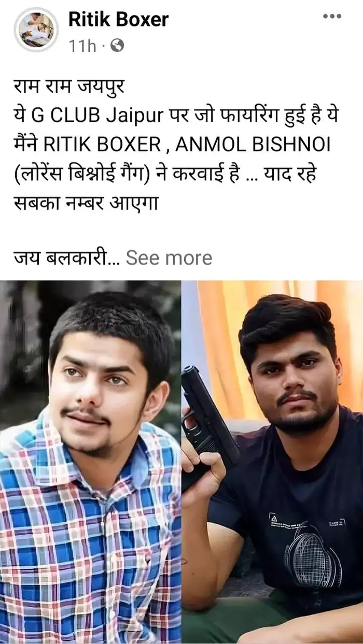Open the Ritik Boxer profile name link
363x644 pixels.
click(119, 19)
